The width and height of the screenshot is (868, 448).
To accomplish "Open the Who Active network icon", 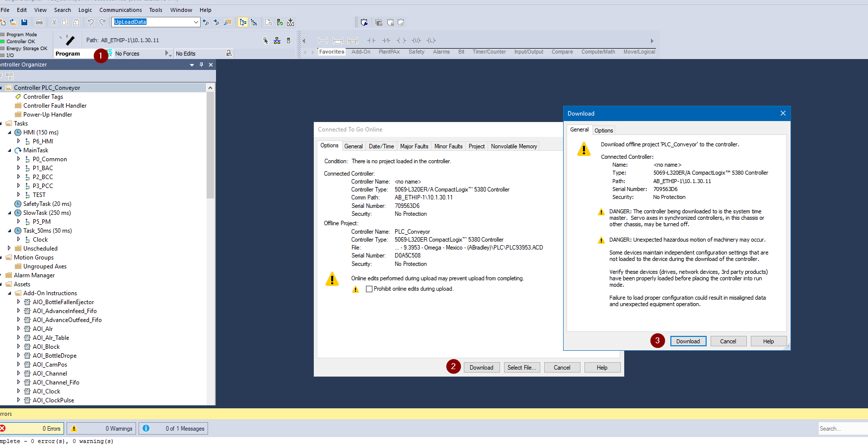I will (277, 41).
